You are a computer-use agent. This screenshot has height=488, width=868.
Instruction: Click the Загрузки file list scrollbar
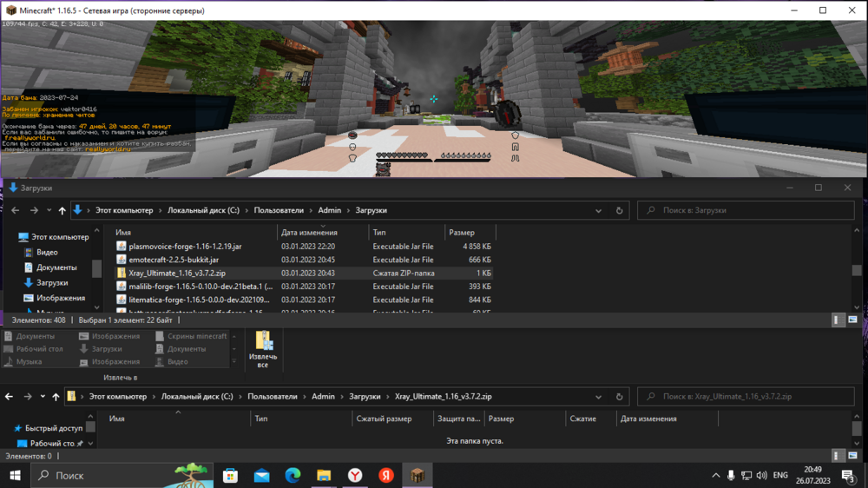857,269
